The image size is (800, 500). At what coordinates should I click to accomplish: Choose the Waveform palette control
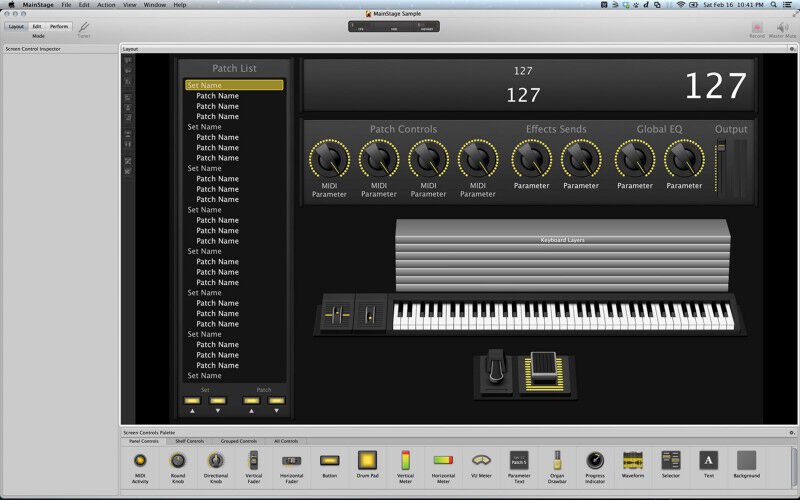[633, 464]
